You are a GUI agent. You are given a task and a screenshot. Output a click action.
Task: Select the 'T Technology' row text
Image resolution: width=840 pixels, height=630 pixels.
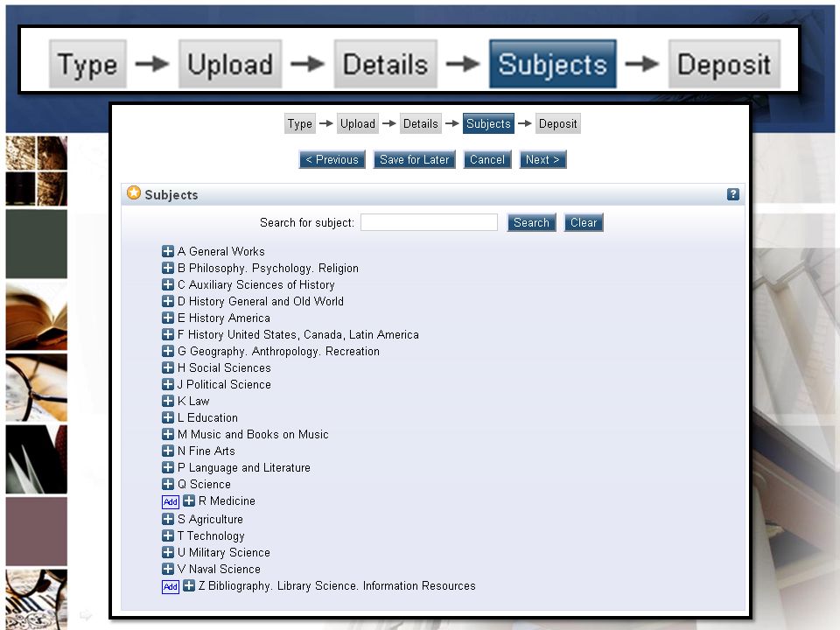211,536
